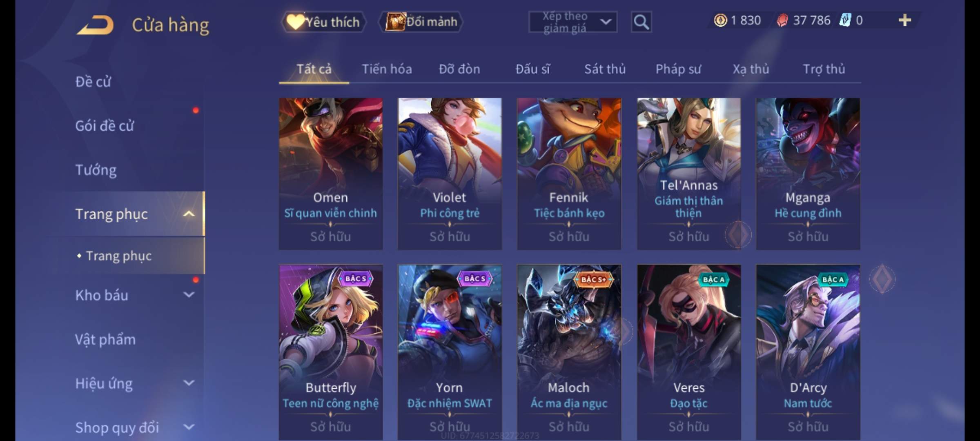The width and height of the screenshot is (980, 441).
Task: Expand the Kho báu sidebar section
Action: click(x=189, y=295)
